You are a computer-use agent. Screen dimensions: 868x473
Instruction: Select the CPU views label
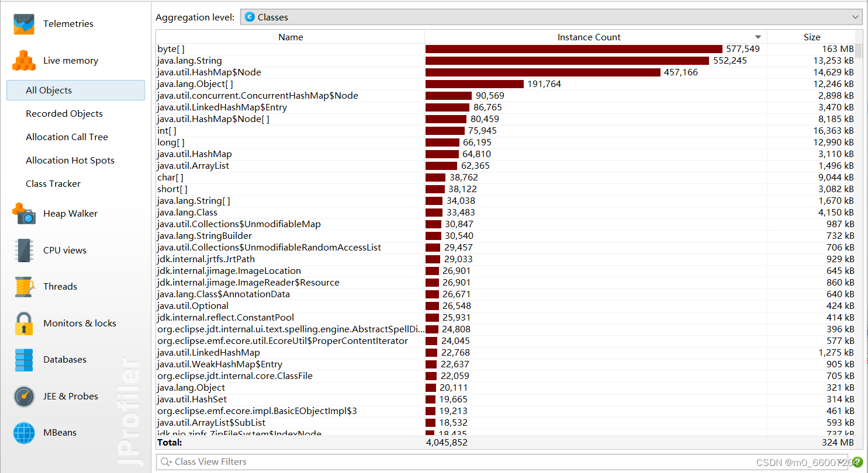click(x=65, y=250)
